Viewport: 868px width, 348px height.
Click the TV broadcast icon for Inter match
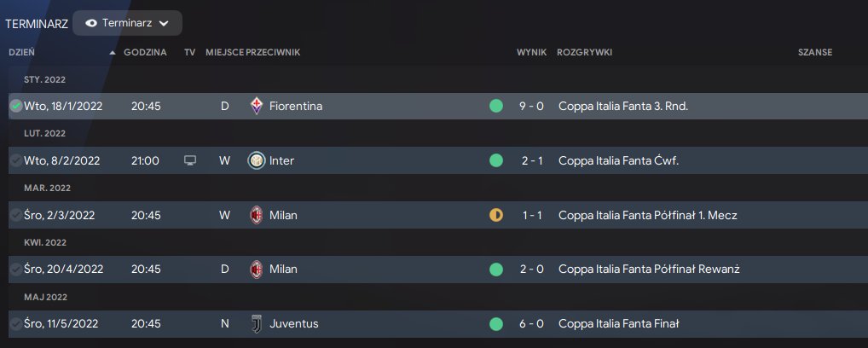tap(189, 160)
